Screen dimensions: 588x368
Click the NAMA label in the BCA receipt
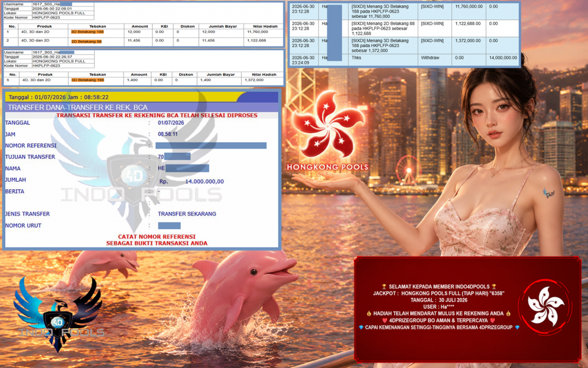click(x=13, y=168)
